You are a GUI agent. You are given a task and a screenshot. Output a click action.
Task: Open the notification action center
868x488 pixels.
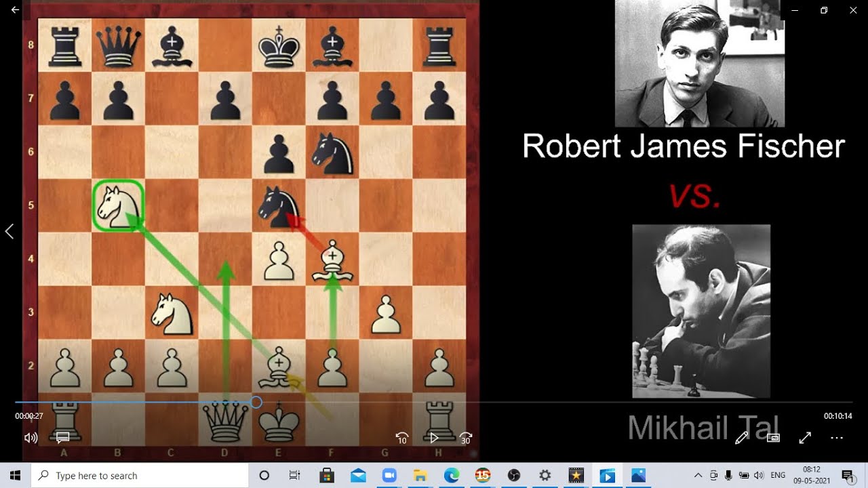[847, 475]
